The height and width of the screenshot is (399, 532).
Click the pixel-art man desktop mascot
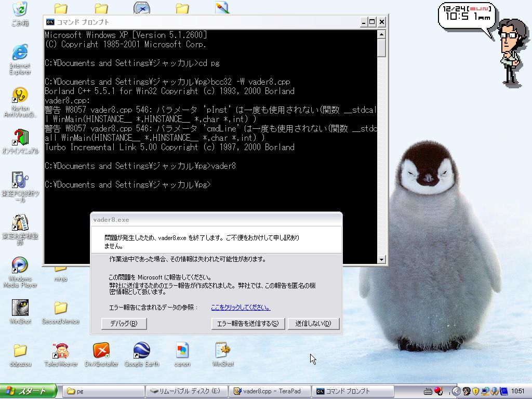click(x=512, y=51)
